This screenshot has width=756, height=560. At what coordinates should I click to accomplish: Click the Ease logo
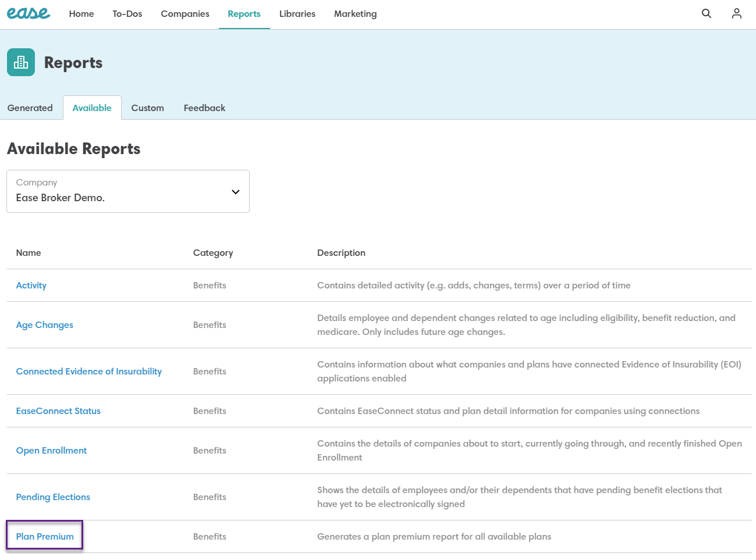tap(29, 13)
